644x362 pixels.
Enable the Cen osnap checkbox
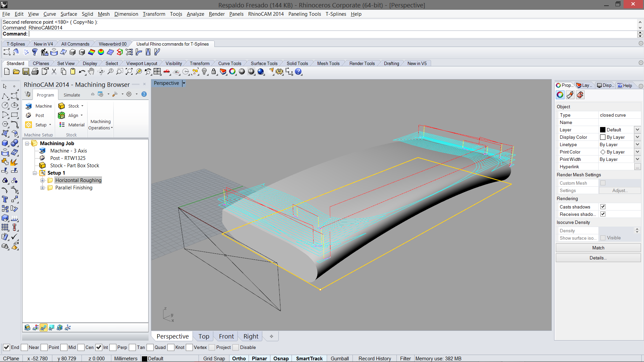click(81, 347)
